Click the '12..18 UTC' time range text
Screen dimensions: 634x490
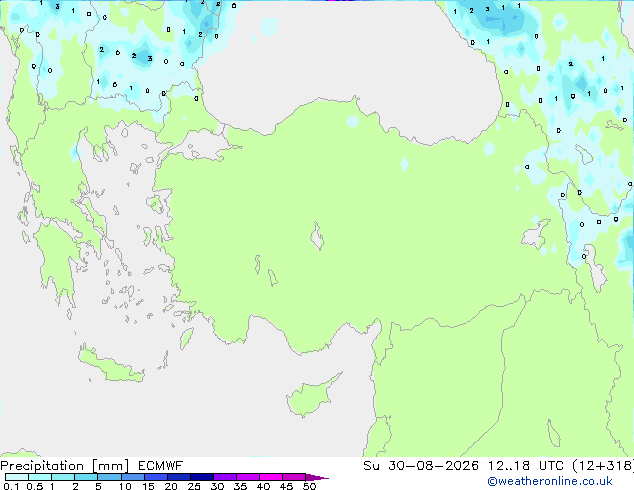(526, 466)
